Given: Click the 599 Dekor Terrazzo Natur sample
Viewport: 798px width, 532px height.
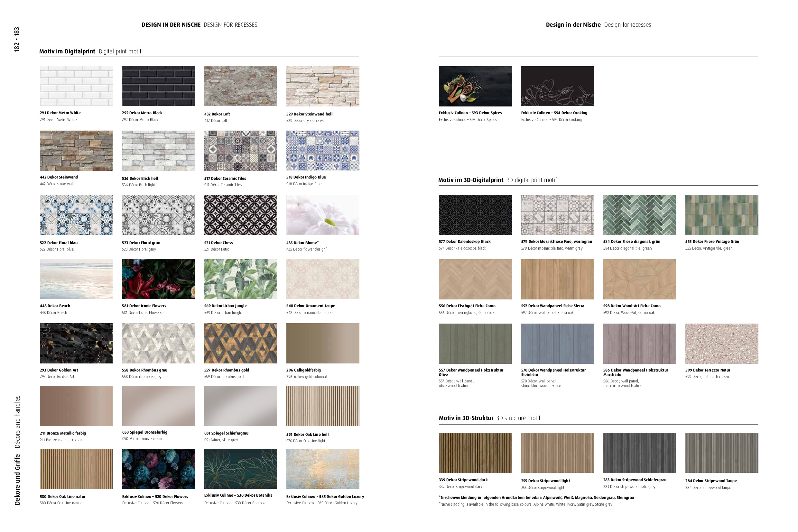Looking at the screenshot, I should coord(721,344).
